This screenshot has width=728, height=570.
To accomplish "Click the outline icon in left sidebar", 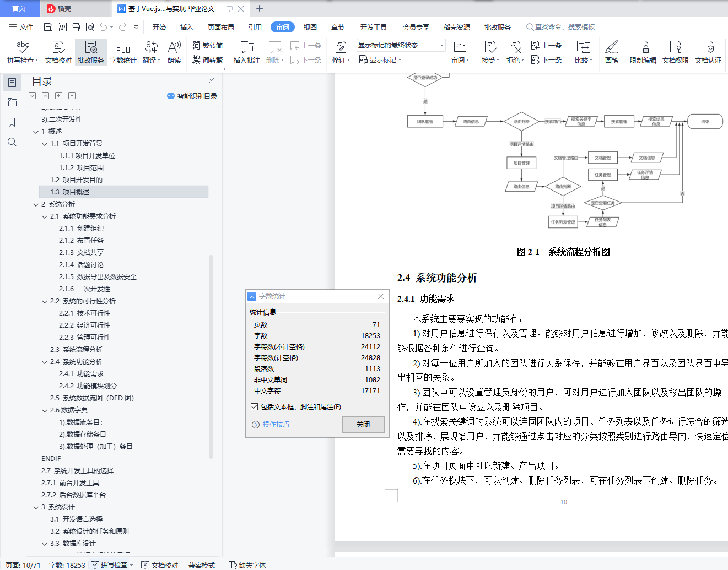I will coord(12,83).
